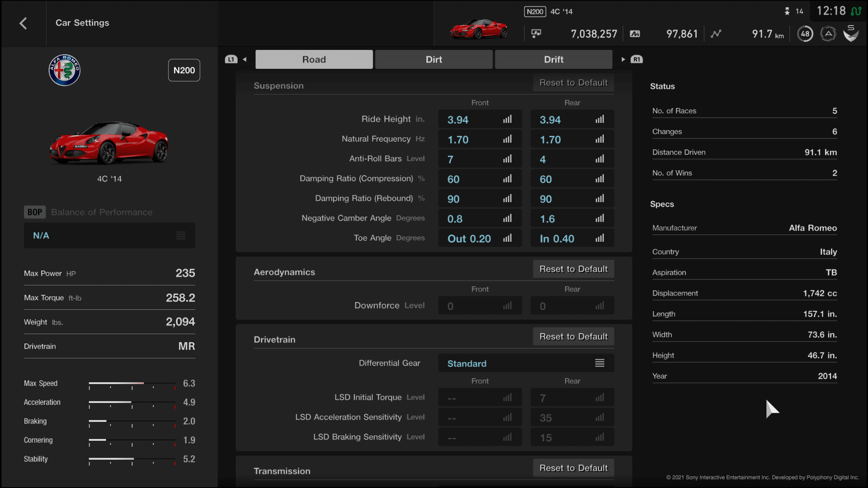Click the small car thumbnail in header
This screenshot has height=488, width=868.
[479, 29]
